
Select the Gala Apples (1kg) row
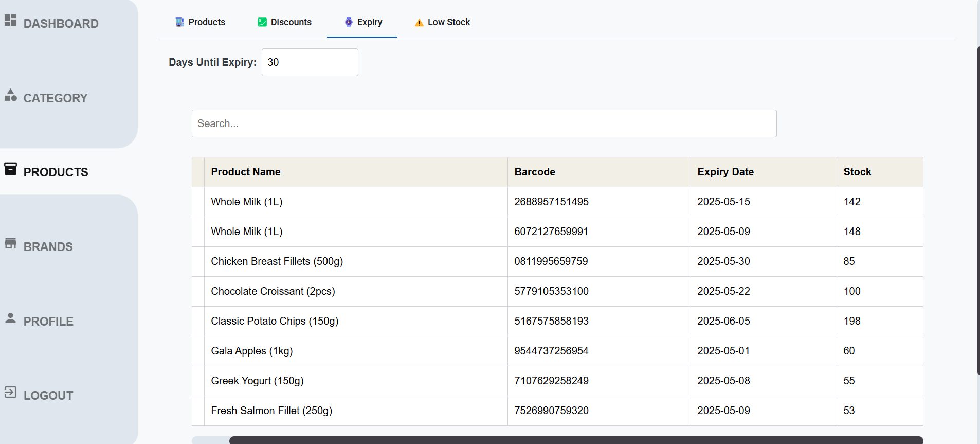click(x=252, y=351)
